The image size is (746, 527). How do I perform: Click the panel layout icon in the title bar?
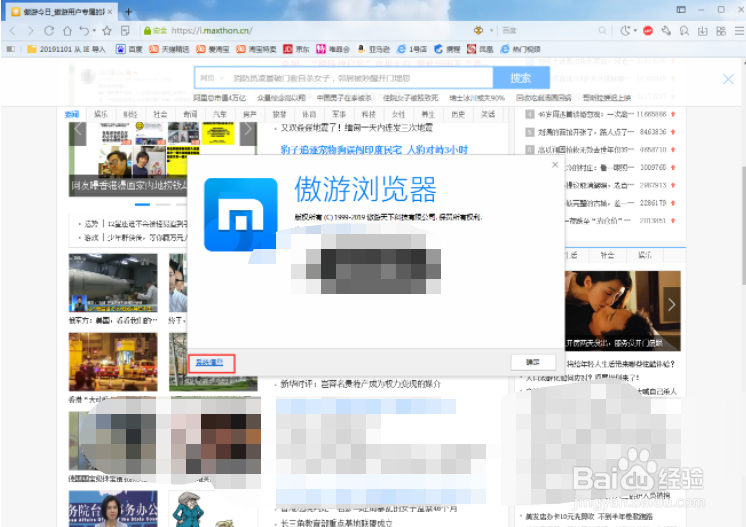(681, 10)
